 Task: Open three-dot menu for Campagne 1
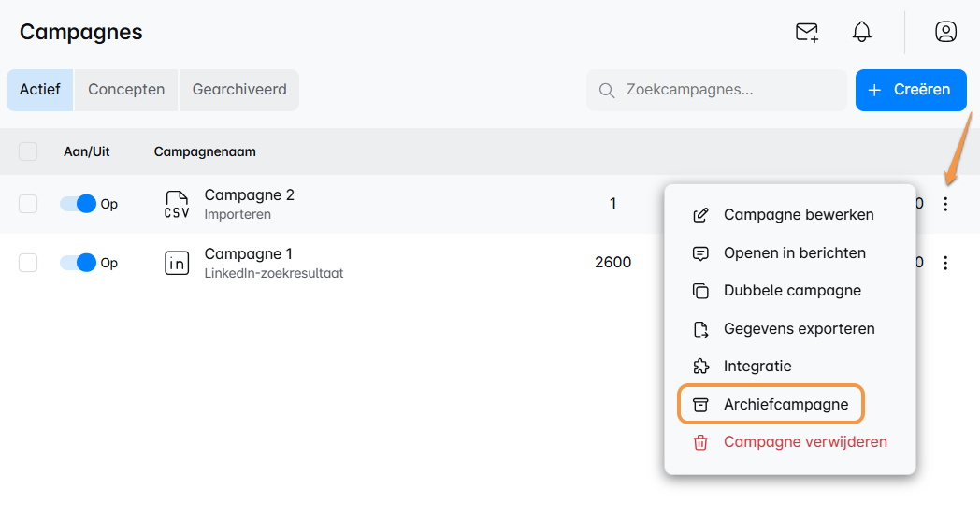pyautogui.click(x=945, y=263)
